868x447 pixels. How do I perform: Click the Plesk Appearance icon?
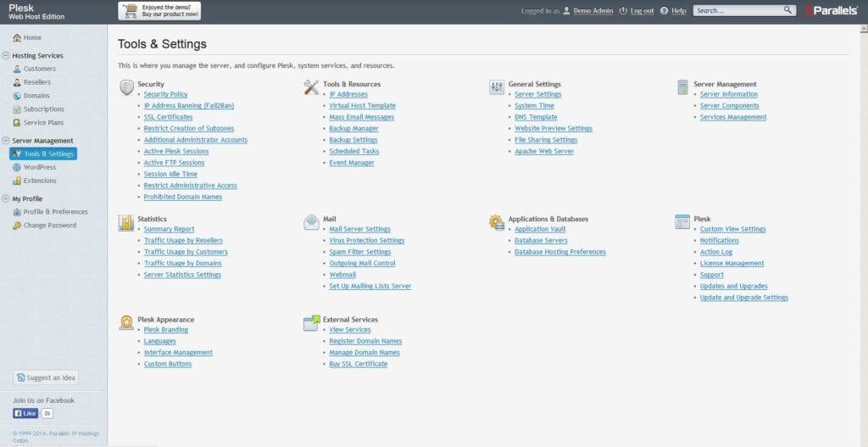point(126,323)
